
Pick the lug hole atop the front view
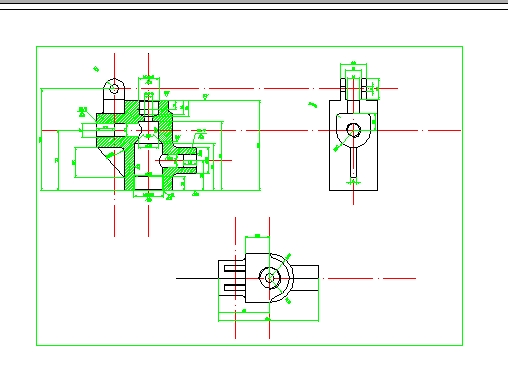(x=114, y=89)
